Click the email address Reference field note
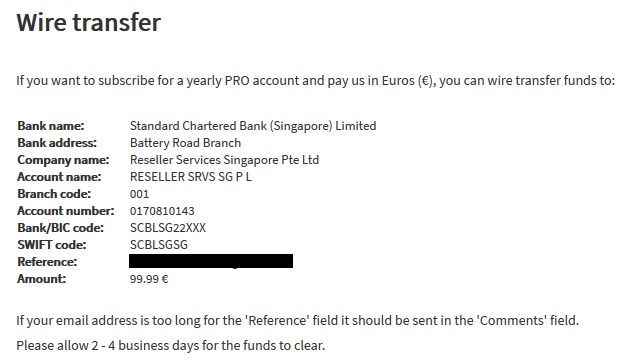The image size is (624, 361). click(298, 320)
